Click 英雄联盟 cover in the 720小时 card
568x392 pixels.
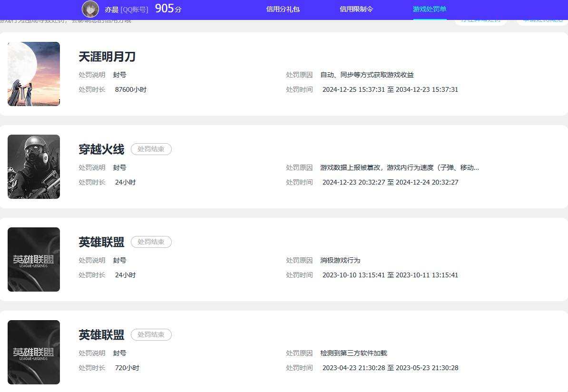(x=34, y=352)
